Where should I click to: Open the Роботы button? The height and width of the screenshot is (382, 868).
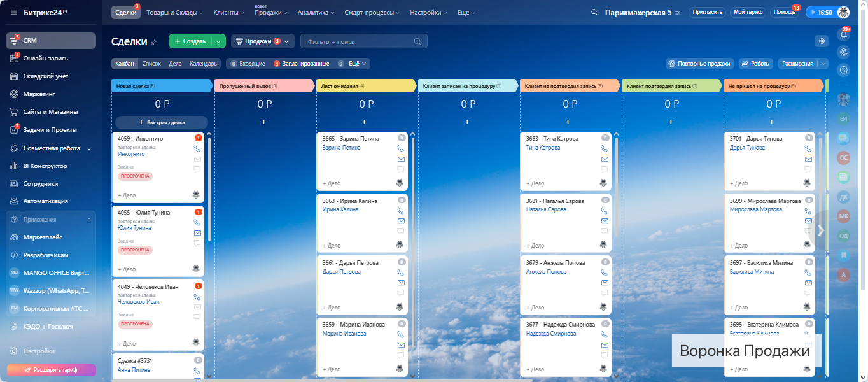click(757, 64)
